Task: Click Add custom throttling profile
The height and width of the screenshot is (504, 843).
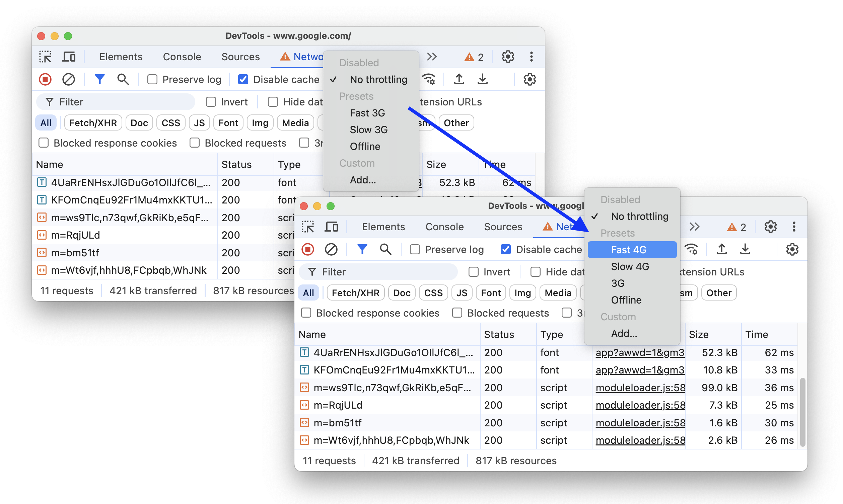Action: click(622, 334)
